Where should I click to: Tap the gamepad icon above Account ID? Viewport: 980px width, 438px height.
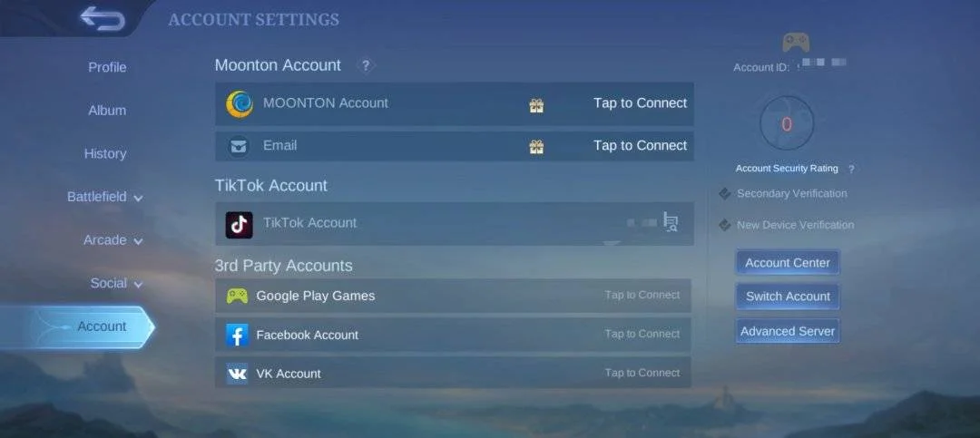point(796,43)
